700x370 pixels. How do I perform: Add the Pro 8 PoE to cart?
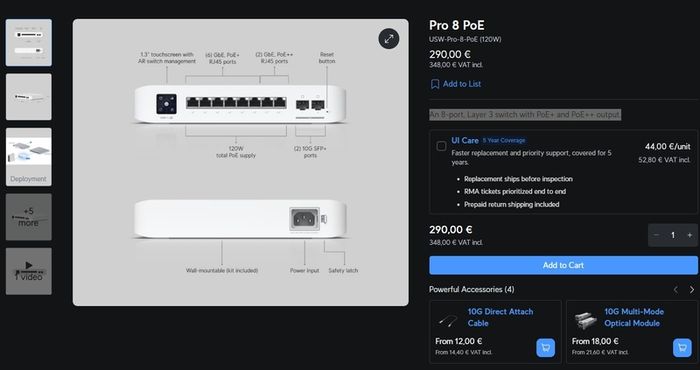[563, 265]
